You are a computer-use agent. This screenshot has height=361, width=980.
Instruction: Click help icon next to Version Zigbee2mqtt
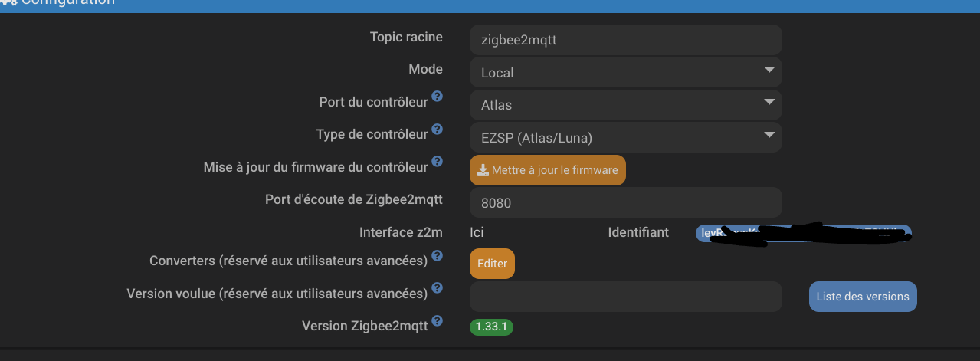point(437,320)
